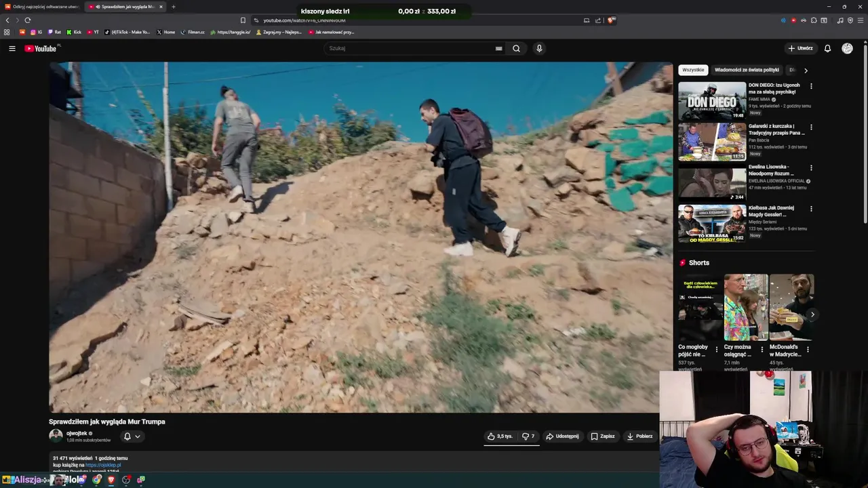Open the VPN shield icon in toolbar
This screenshot has width=868, height=488.
coord(850,20)
